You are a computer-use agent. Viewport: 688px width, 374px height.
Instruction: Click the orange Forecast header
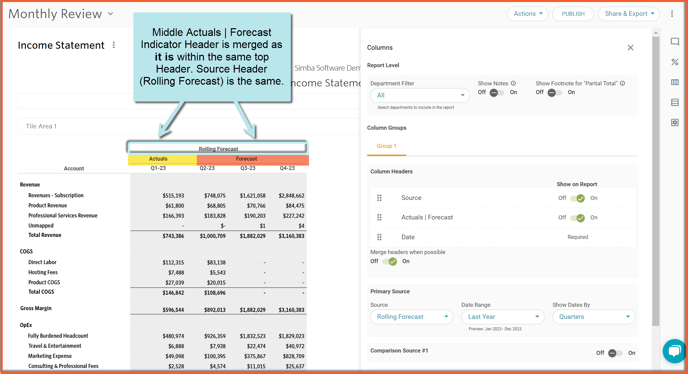click(x=253, y=159)
